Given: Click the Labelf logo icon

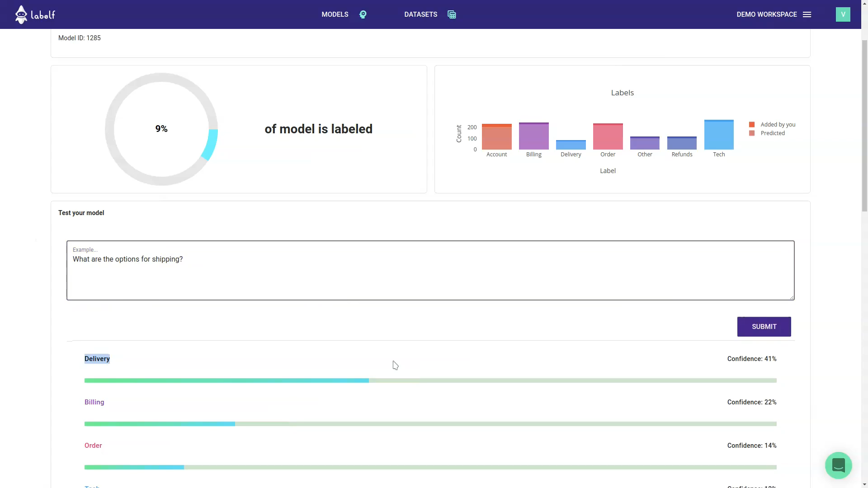Looking at the screenshot, I should [x=21, y=14].
